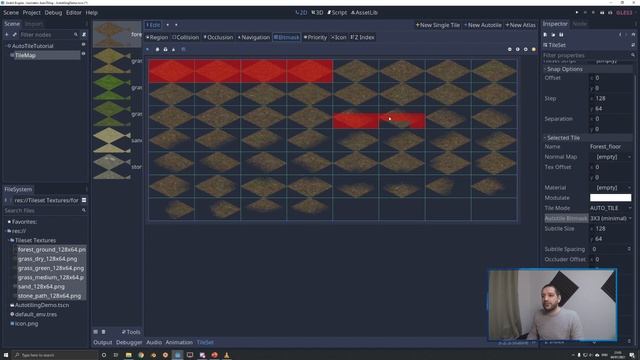Click the Search files field
Screen dimensions: 640x360
point(45,211)
